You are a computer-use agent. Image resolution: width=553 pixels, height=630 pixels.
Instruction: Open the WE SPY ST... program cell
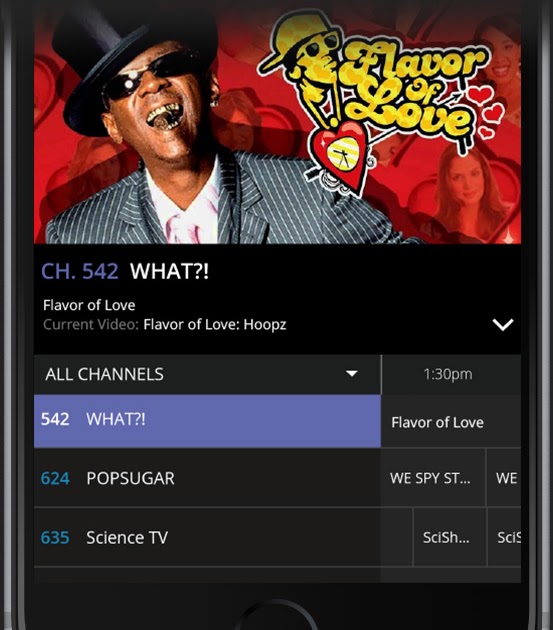click(433, 478)
